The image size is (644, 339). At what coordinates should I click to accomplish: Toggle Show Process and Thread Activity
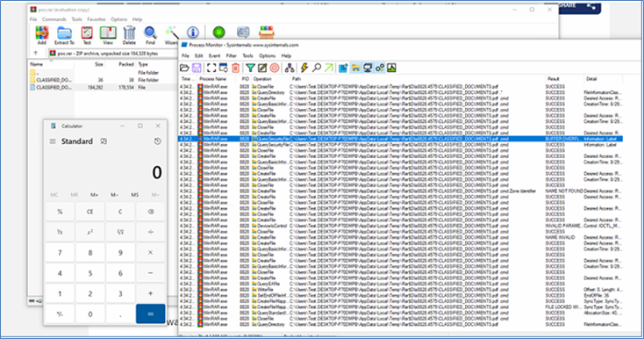coord(380,68)
